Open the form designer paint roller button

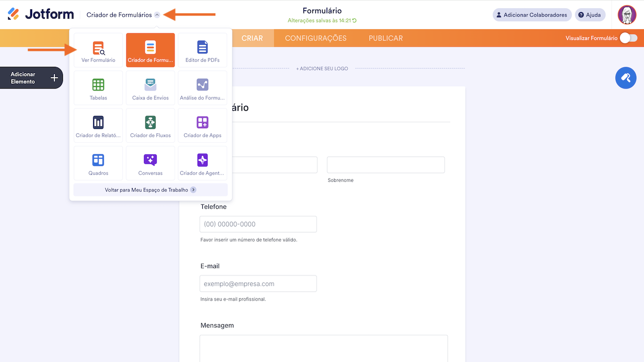[x=626, y=78]
